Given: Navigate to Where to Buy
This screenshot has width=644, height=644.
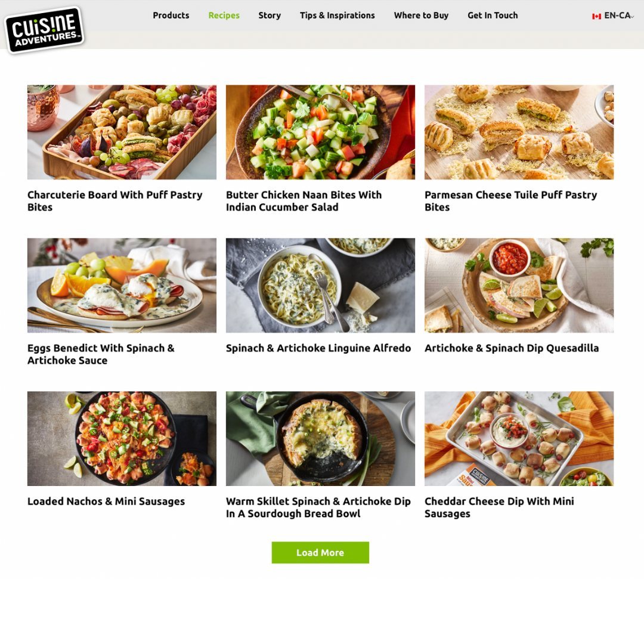Looking at the screenshot, I should pos(421,16).
